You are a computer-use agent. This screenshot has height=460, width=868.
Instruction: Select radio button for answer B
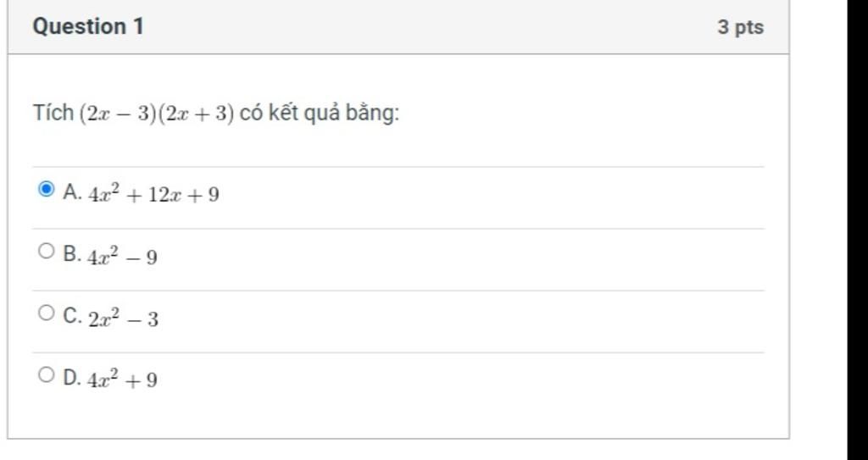tap(47, 252)
